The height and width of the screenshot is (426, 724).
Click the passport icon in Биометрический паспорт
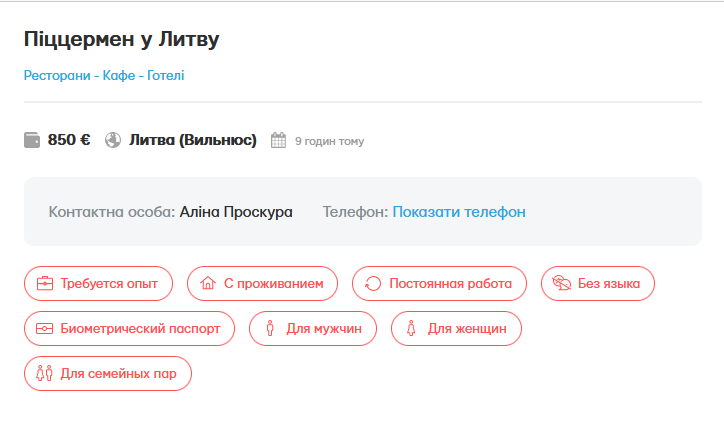pyautogui.click(x=45, y=329)
